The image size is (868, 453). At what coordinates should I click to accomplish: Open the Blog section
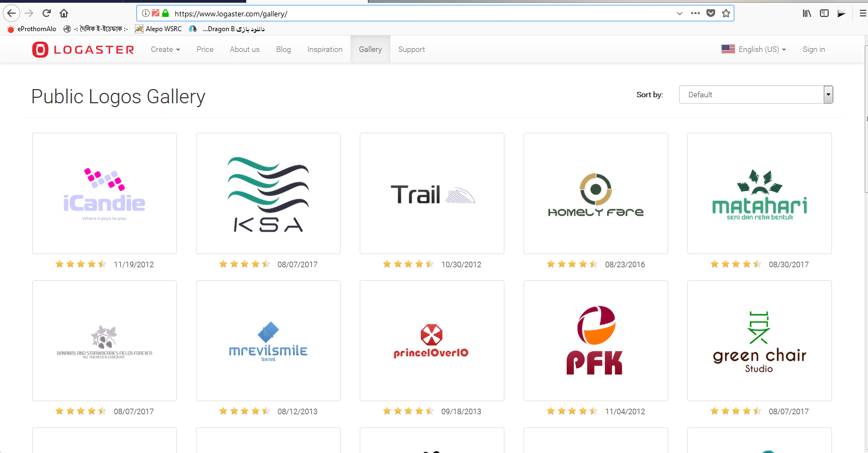[x=283, y=49]
